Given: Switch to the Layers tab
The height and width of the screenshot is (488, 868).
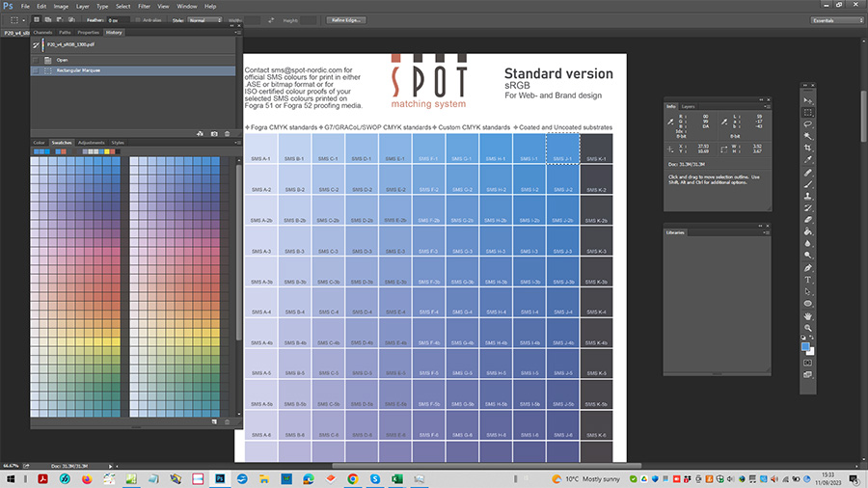Looking at the screenshot, I should 688,106.
